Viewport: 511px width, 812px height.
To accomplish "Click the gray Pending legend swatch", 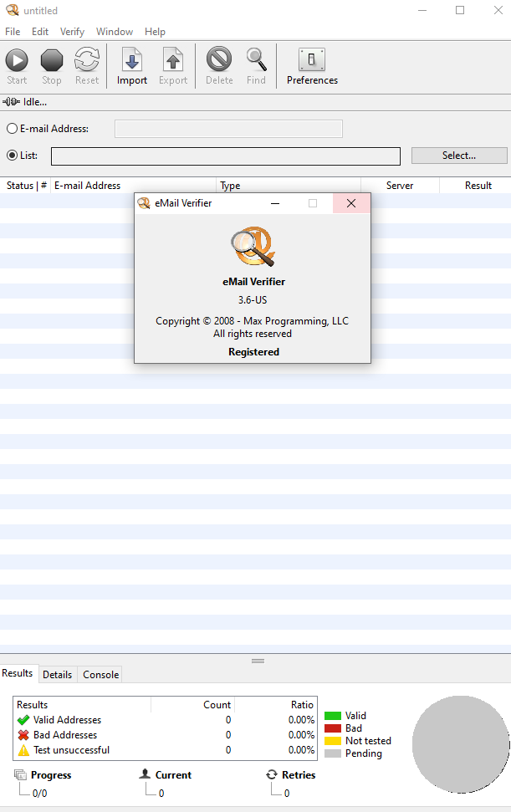I will 333,753.
